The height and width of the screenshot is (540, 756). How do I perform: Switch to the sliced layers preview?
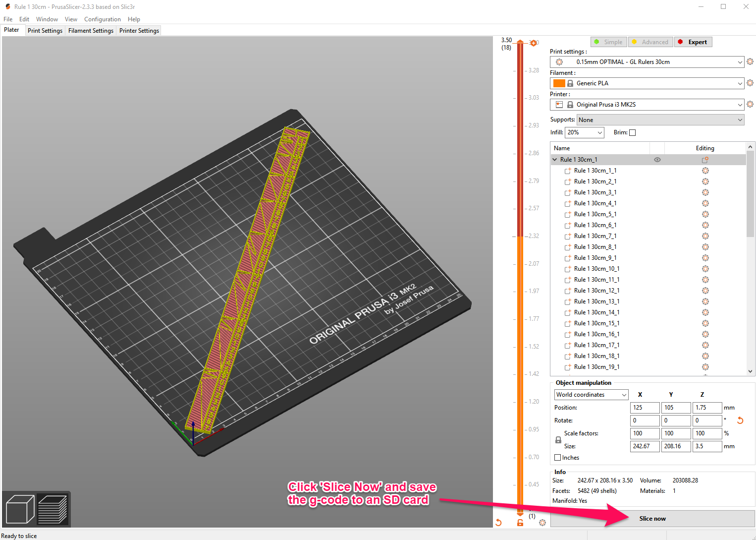[x=52, y=509]
